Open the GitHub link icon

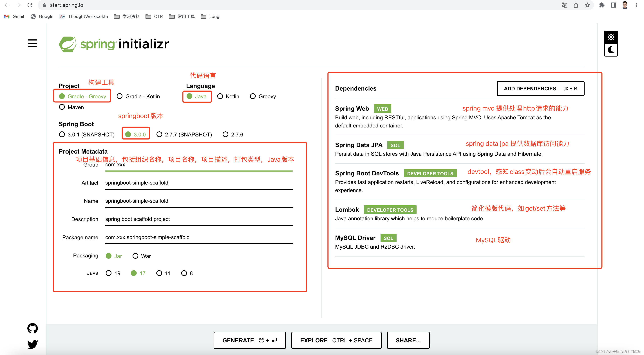32,328
